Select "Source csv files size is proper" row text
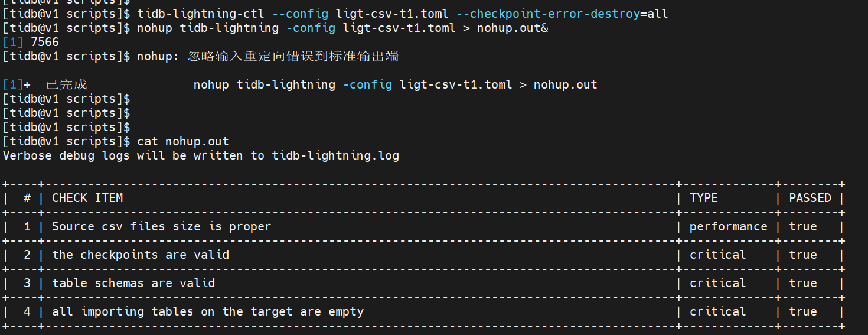Image resolution: width=868 pixels, height=335 pixels. (161, 227)
